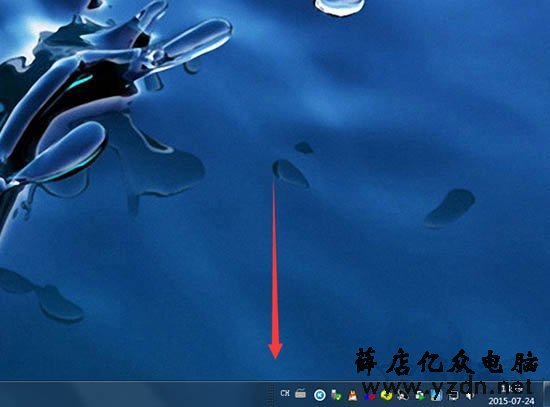The height and width of the screenshot is (407, 550).
Task: Click the safely remove hardware icon
Action: 336,395
